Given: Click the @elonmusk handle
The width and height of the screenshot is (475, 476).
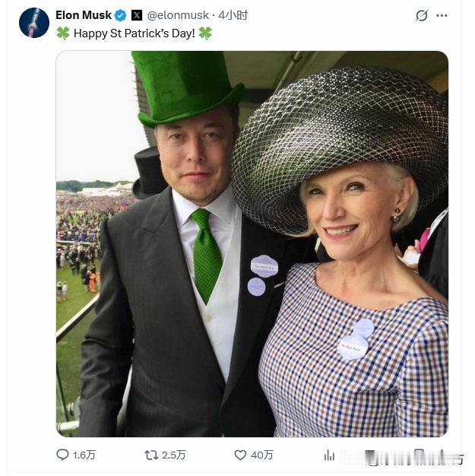Looking at the screenshot, I should pyautogui.click(x=177, y=15).
